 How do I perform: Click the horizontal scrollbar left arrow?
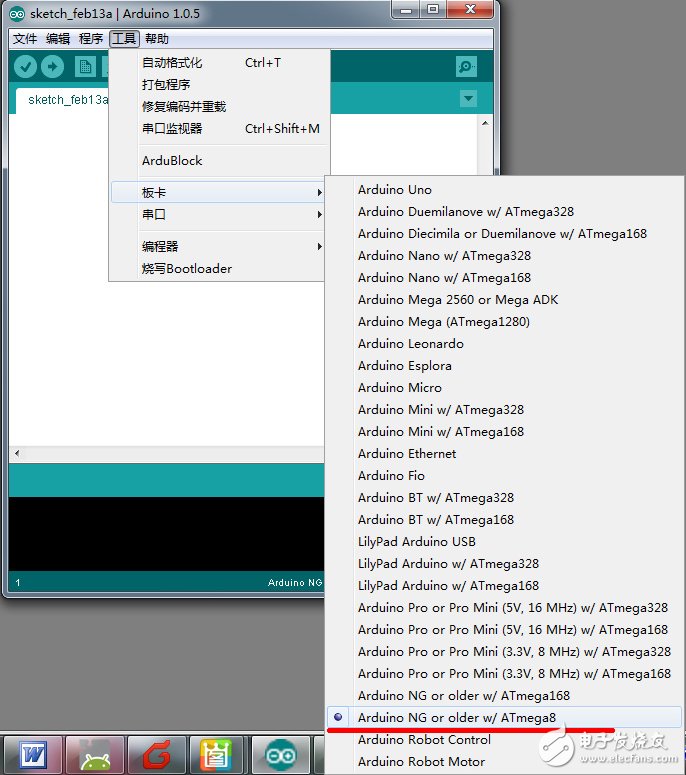coord(17,453)
